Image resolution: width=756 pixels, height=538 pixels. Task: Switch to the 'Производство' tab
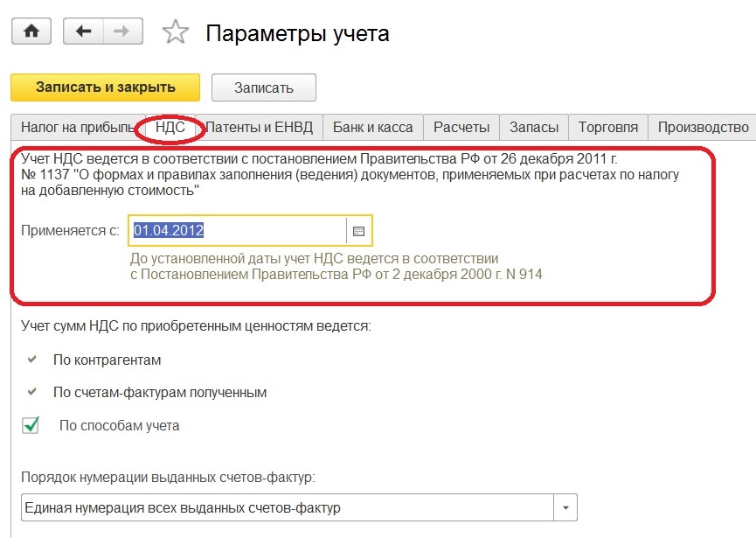[x=703, y=128]
